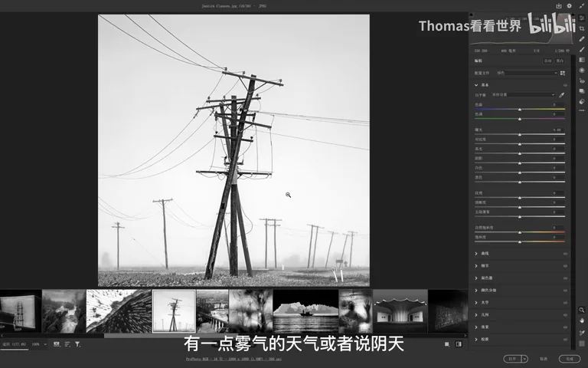Open the Snapshots panel icon
The width and height of the screenshot is (588, 368).
(582, 91)
